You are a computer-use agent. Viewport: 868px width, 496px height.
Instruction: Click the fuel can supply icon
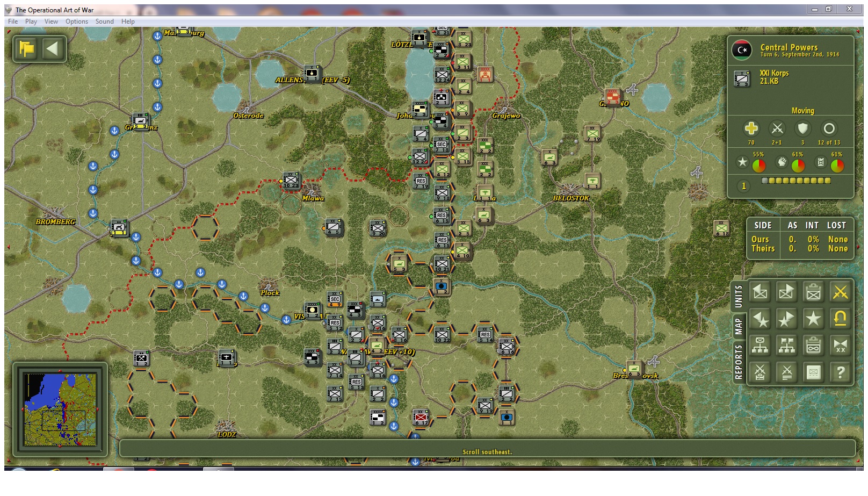click(821, 162)
